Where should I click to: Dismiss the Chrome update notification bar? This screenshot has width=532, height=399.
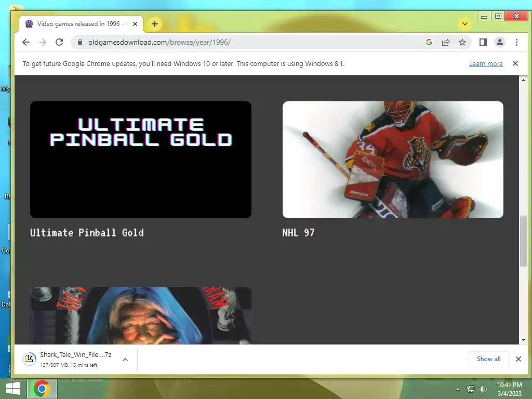point(515,63)
